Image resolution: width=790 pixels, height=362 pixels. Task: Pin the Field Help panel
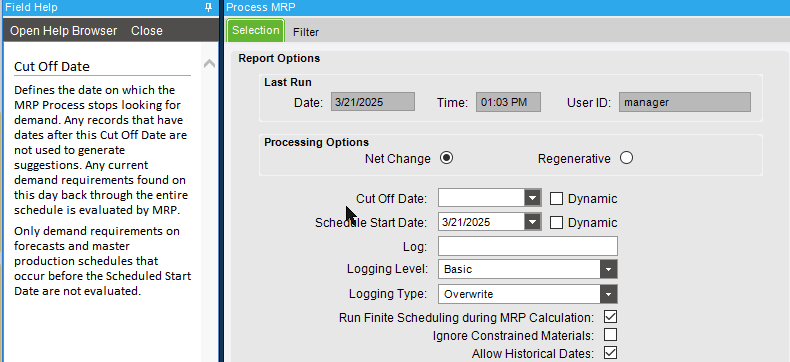pos(208,8)
